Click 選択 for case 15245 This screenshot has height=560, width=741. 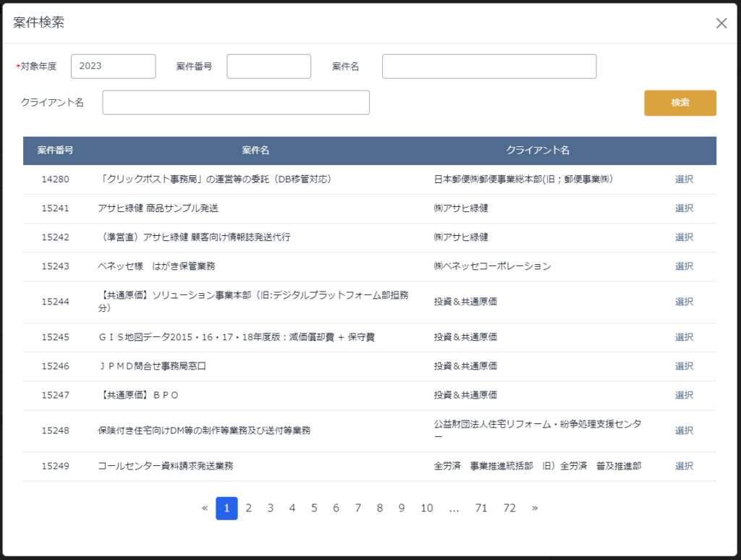[x=684, y=337]
